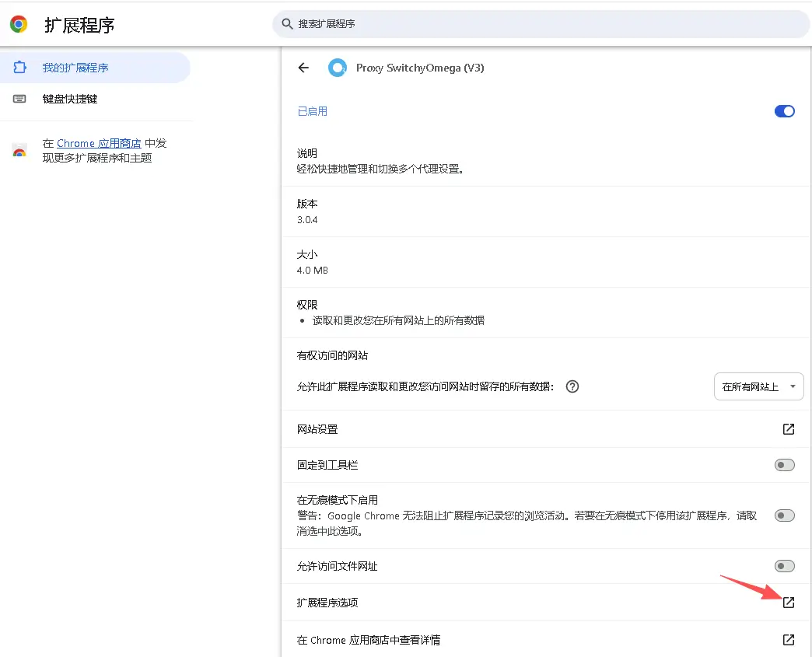
Task: Open the 在所有网站上 dropdown
Action: (x=758, y=386)
